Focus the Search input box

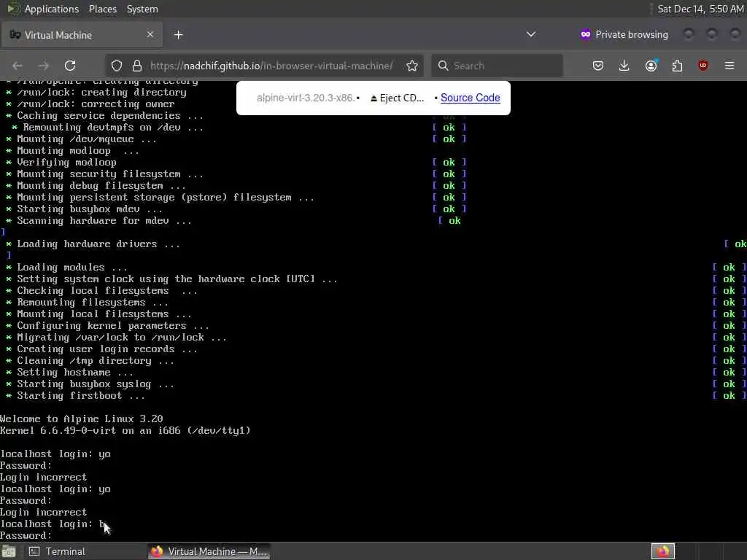point(497,66)
